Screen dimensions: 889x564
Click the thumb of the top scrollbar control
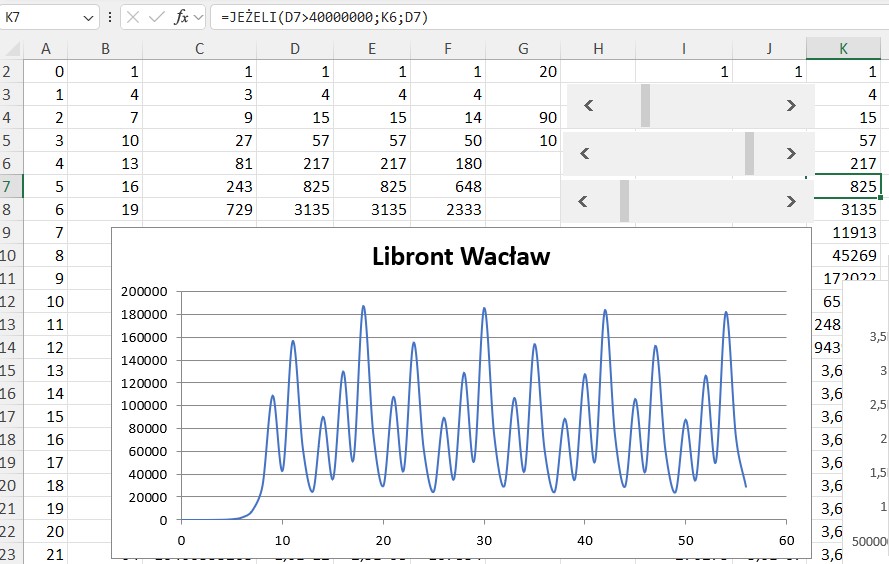coord(645,105)
